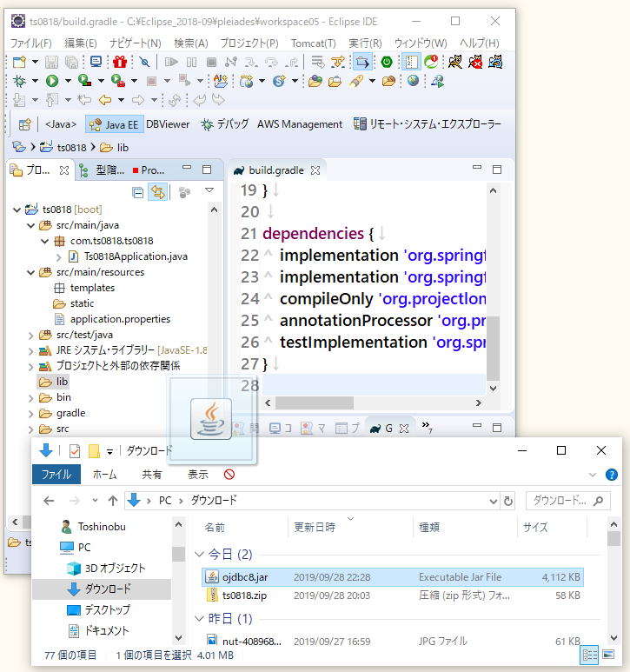Image resolution: width=630 pixels, height=672 pixels.
Task: Select application.properties in project tree
Action: (x=113, y=319)
